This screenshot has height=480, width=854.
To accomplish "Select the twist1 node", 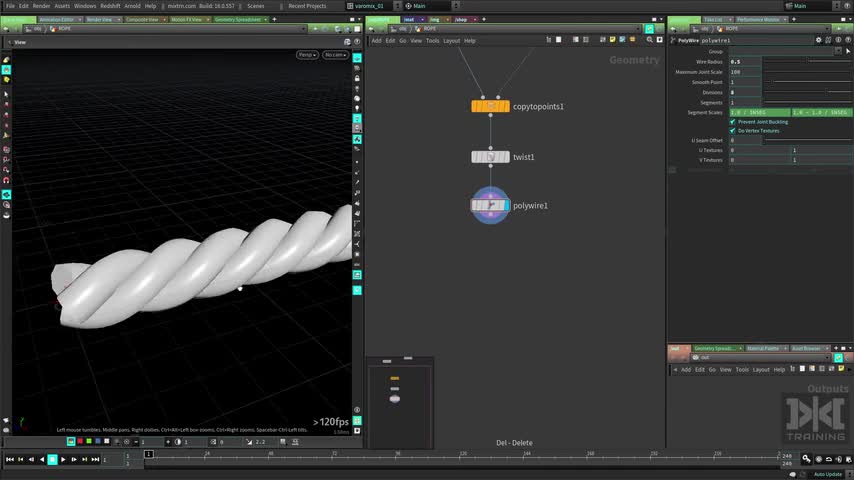I will coord(490,157).
